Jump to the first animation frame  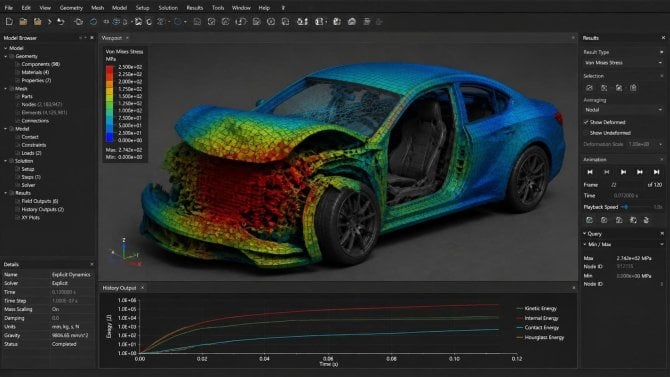590,172
